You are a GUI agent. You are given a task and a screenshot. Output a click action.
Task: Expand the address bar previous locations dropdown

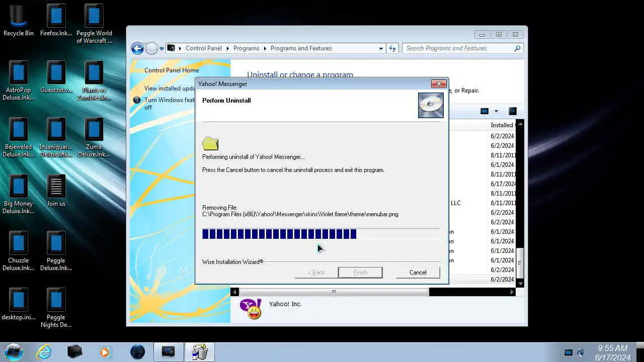coord(381,48)
